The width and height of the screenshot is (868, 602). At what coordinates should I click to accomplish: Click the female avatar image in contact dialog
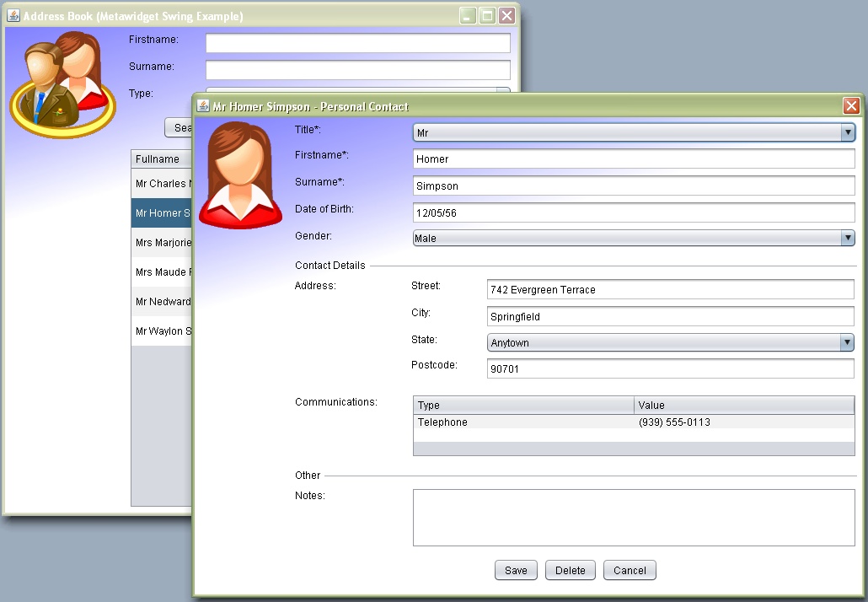click(240, 175)
